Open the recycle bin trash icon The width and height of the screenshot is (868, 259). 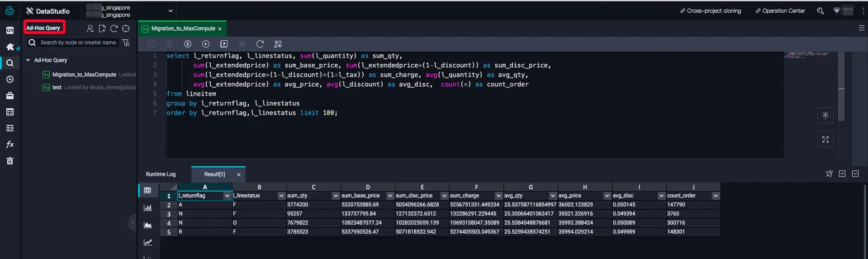(10, 161)
